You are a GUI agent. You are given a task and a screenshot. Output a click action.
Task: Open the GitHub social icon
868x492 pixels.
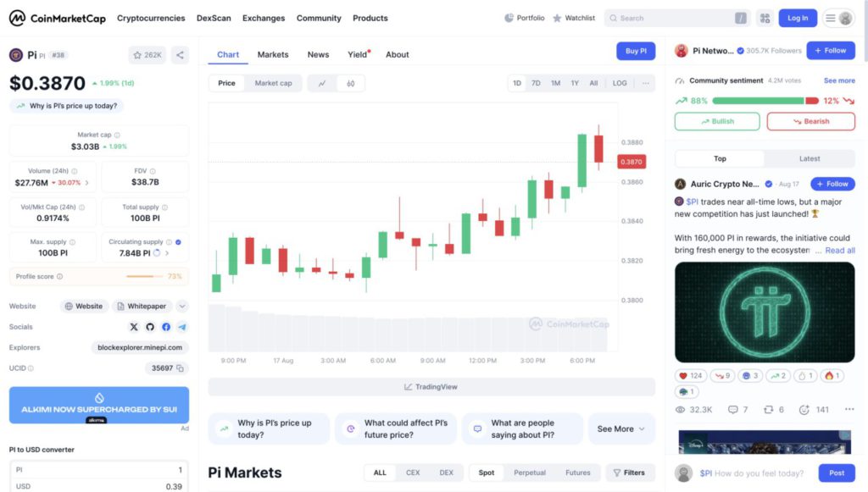point(150,327)
